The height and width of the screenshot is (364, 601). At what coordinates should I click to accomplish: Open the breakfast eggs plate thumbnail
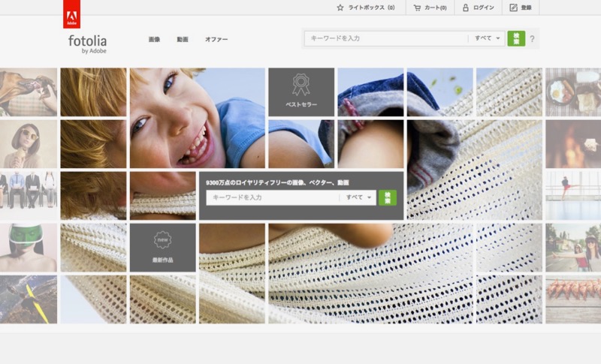pyautogui.click(x=573, y=92)
